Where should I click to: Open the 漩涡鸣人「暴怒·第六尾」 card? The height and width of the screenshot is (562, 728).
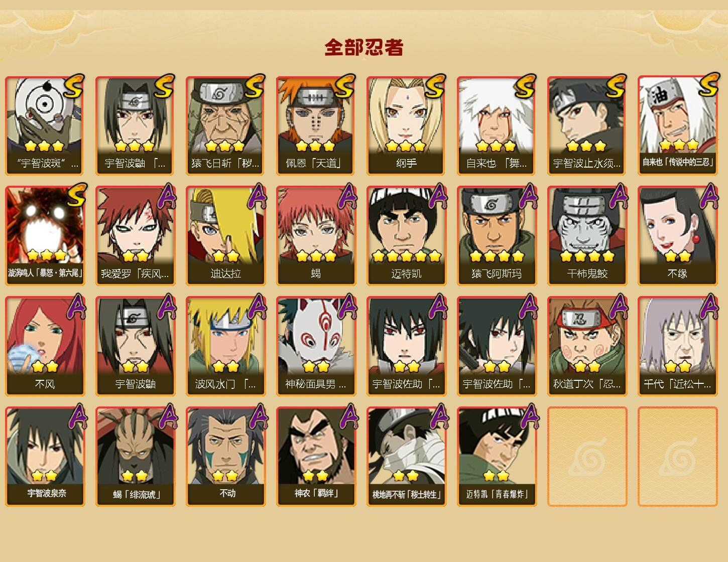pyautogui.click(x=45, y=236)
